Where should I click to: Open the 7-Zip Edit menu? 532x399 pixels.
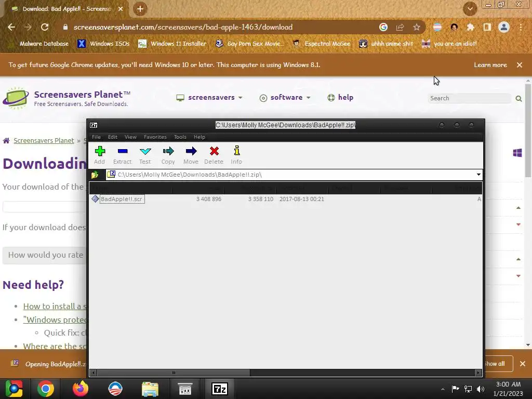[x=113, y=137]
